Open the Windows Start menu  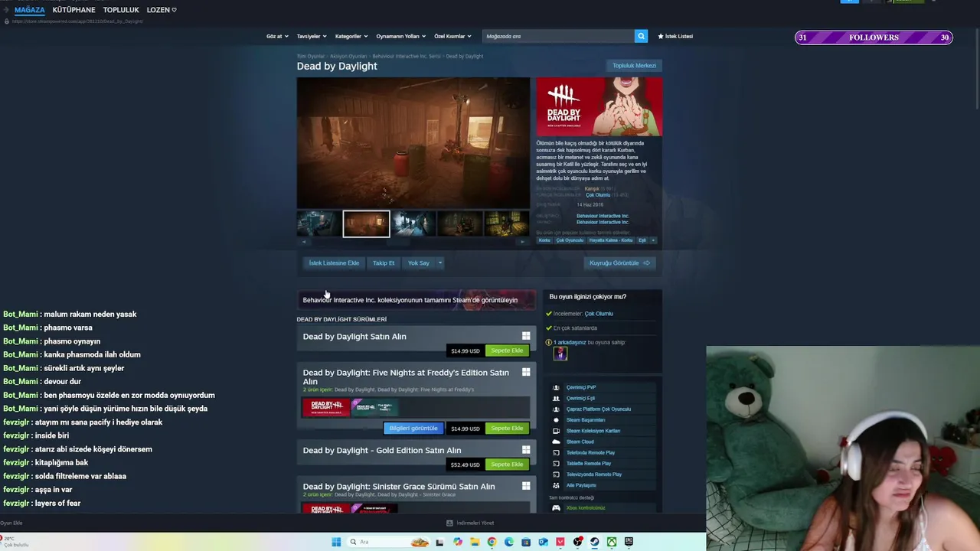336,542
